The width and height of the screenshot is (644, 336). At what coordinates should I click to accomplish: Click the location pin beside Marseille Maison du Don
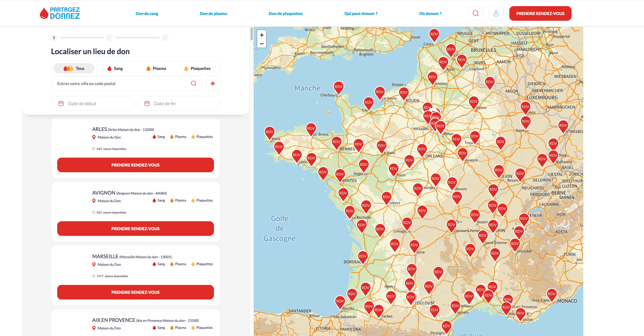(94, 264)
